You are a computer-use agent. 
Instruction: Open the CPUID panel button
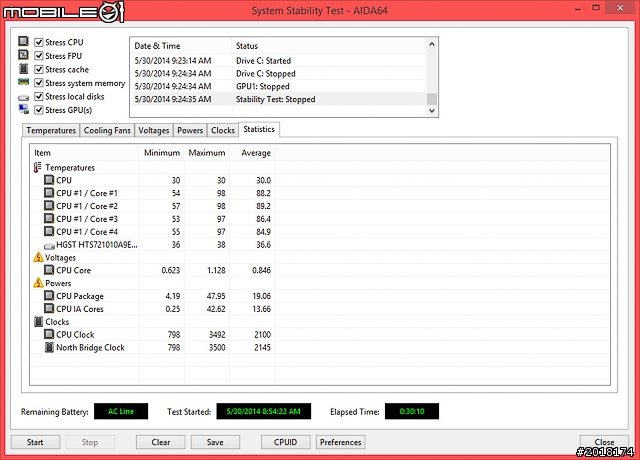click(x=285, y=442)
